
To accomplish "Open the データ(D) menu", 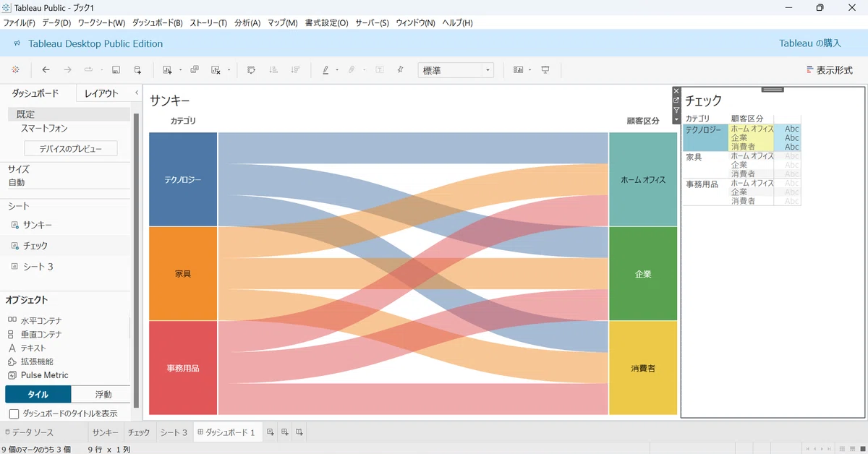I will [x=56, y=23].
